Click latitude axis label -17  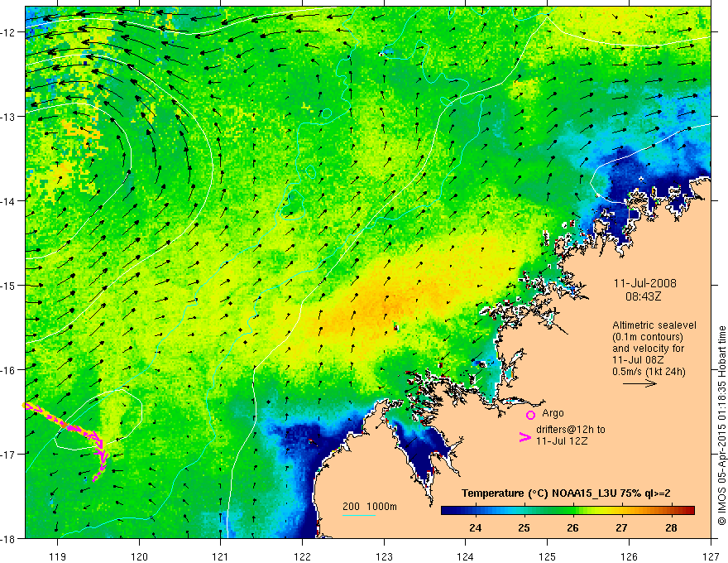click(x=8, y=455)
